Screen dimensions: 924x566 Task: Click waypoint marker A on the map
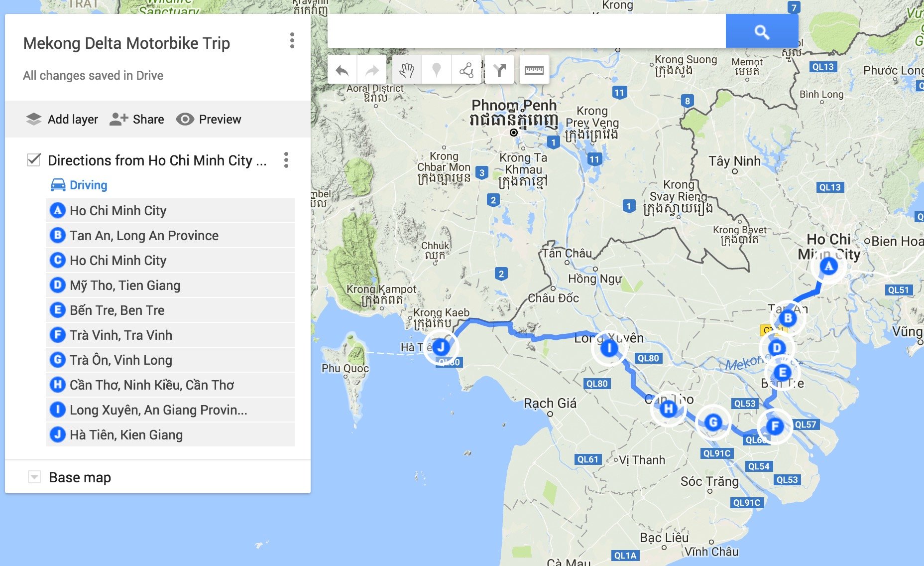pyautogui.click(x=828, y=266)
